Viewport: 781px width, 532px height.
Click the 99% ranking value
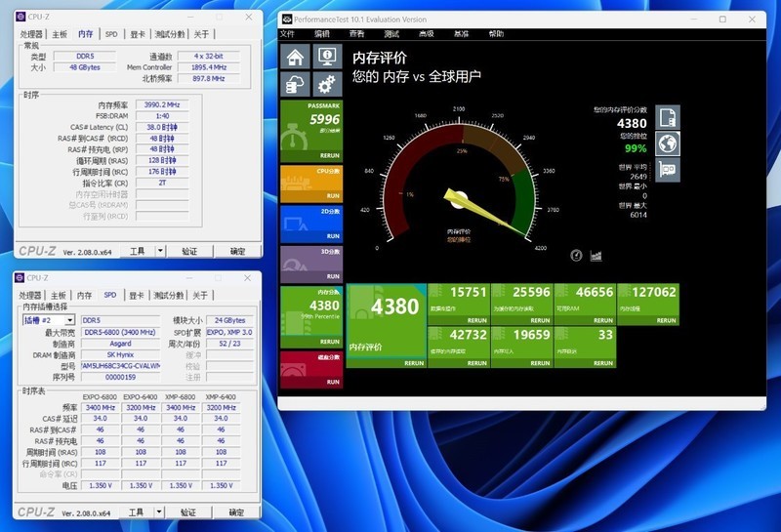tap(636, 148)
